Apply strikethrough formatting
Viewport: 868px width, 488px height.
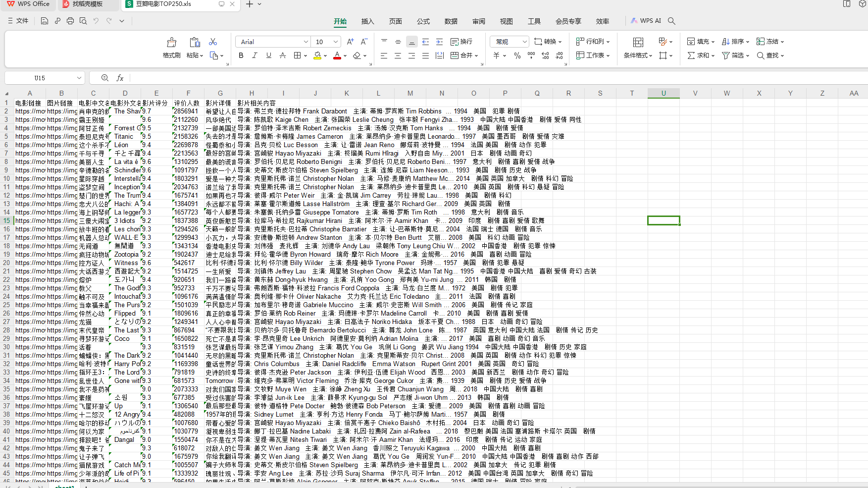point(283,55)
